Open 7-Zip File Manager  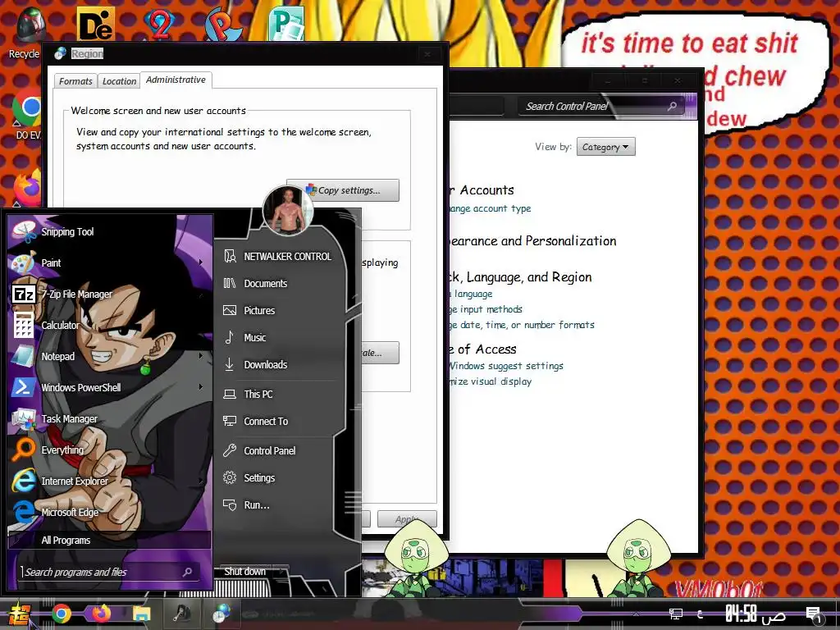(x=110, y=294)
